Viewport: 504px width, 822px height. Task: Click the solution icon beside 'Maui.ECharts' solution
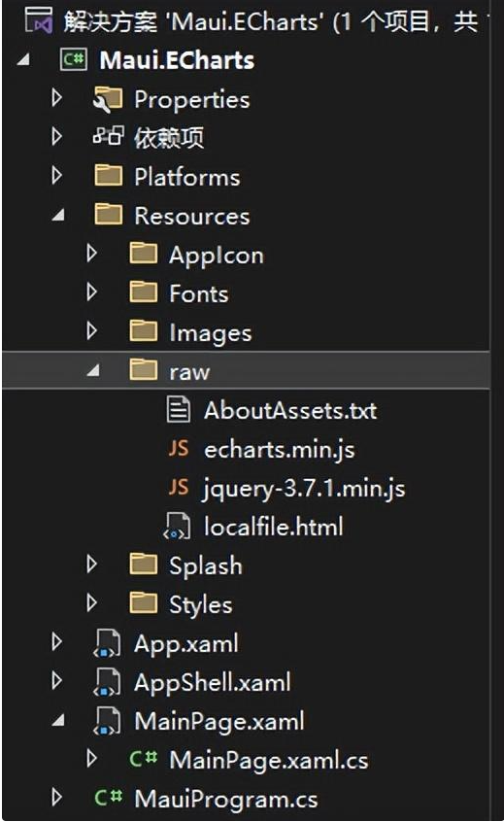(39, 20)
